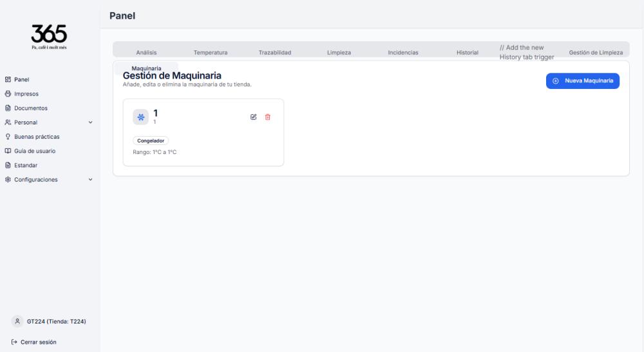Open the Trazabilidad tab
Image resolution: width=644 pixels, height=352 pixels.
(x=275, y=52)
